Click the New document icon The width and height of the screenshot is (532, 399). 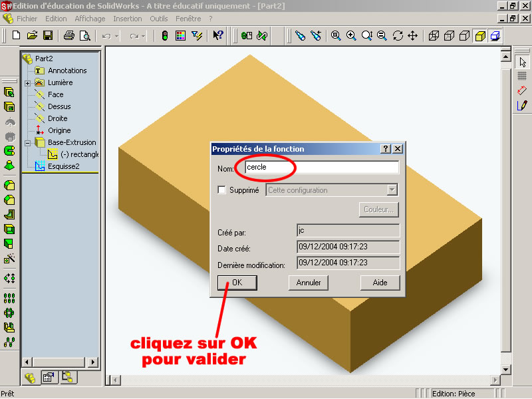16,35
